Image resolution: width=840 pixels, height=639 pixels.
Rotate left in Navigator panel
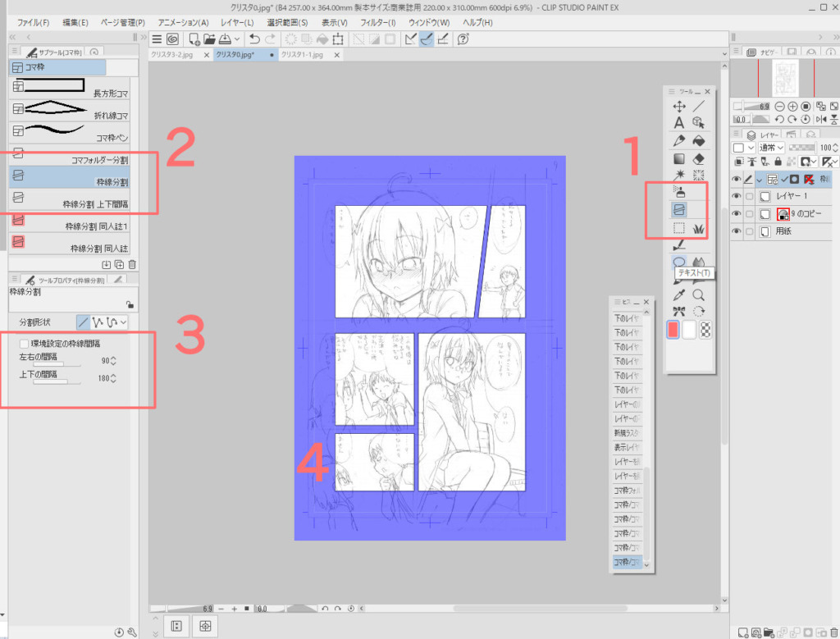pyautogui.click(x=780, y=120)
